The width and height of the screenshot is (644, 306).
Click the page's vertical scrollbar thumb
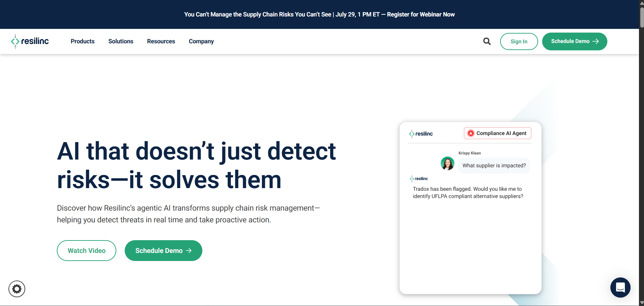[642, 17]
